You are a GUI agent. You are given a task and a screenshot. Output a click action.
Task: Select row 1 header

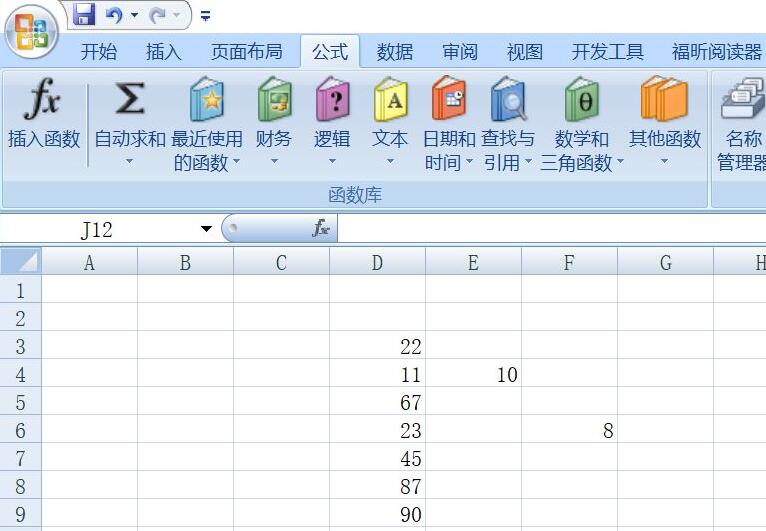tap(21, 290)
